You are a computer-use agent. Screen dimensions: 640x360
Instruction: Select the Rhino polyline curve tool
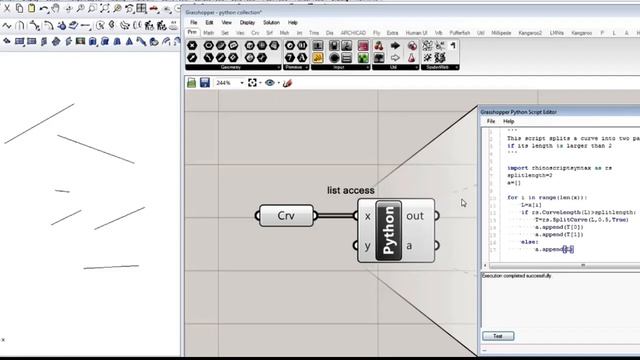click(x=7, y=26)
